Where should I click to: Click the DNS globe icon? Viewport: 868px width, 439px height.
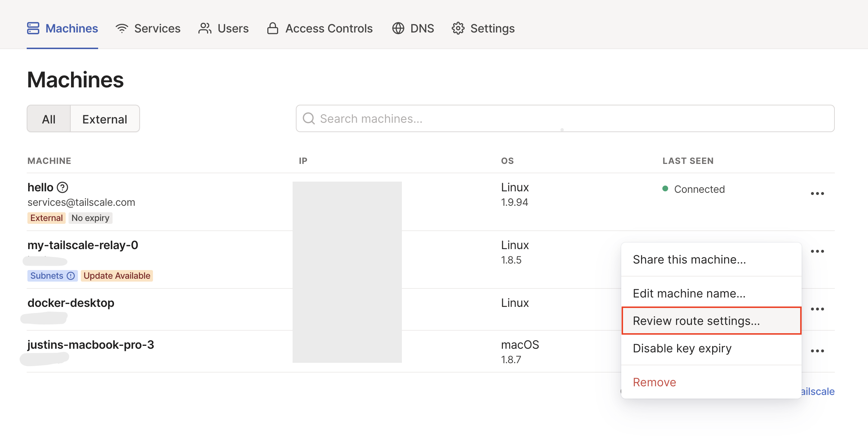pyautogui.click(x=398, y=28)
